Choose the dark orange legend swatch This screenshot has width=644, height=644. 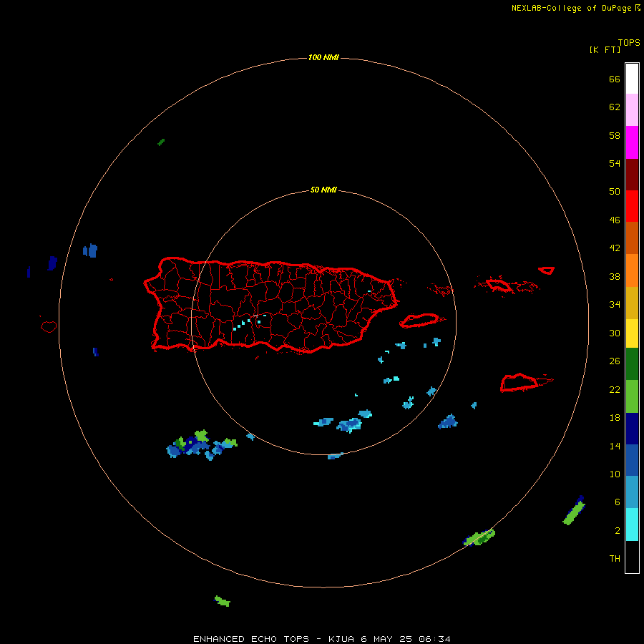(632, 238)
